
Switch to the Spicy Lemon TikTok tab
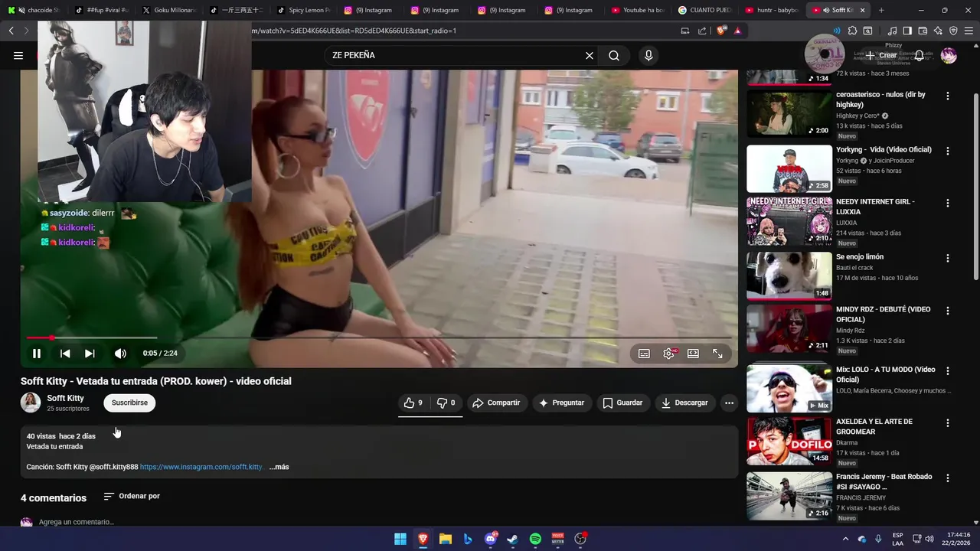pos(302,10)
